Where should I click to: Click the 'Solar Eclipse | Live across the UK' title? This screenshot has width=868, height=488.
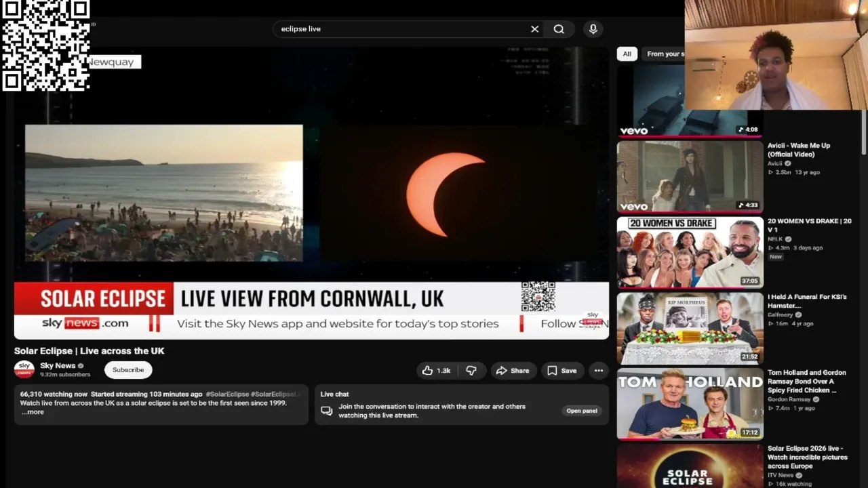pos(90,351)
